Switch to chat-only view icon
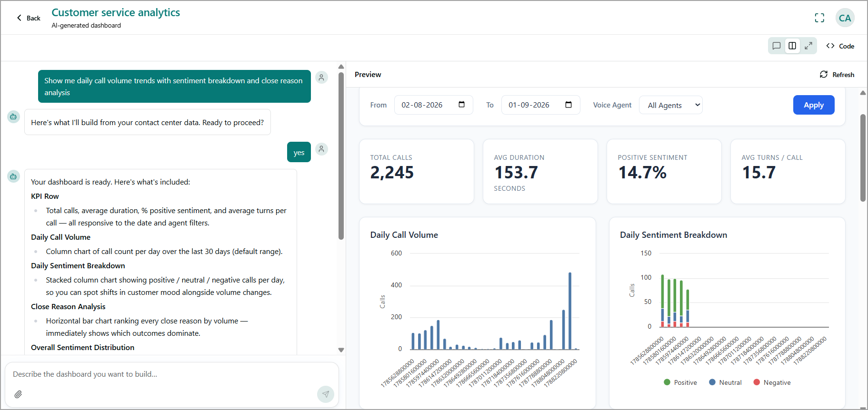This screenshot has height=410, width=868. point(777,46)
